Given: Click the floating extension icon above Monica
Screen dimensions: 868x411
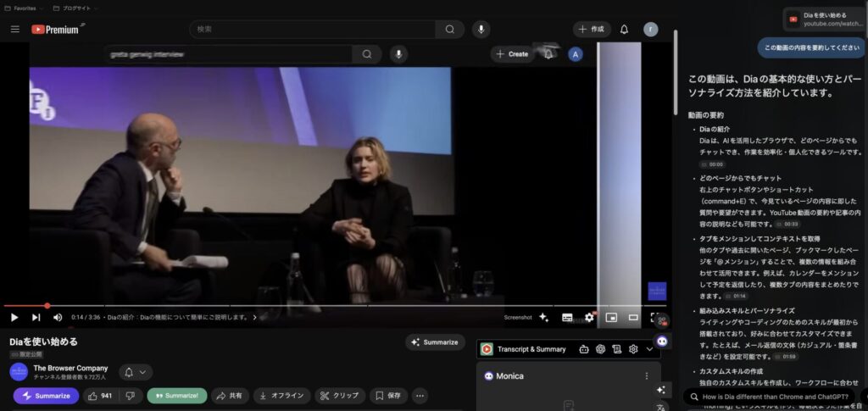Looking at the screenshot, I should coord(661,320).
